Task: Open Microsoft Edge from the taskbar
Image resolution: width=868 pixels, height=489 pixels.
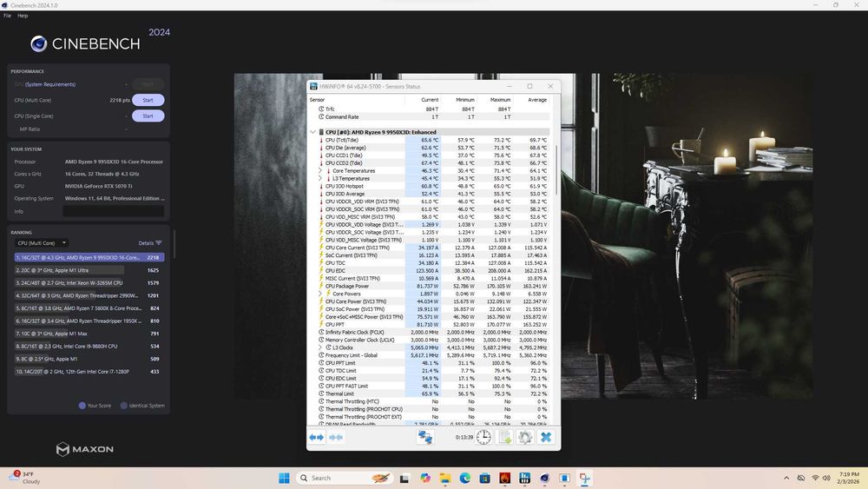Action: pyautogui.click(x=464, y=478)
